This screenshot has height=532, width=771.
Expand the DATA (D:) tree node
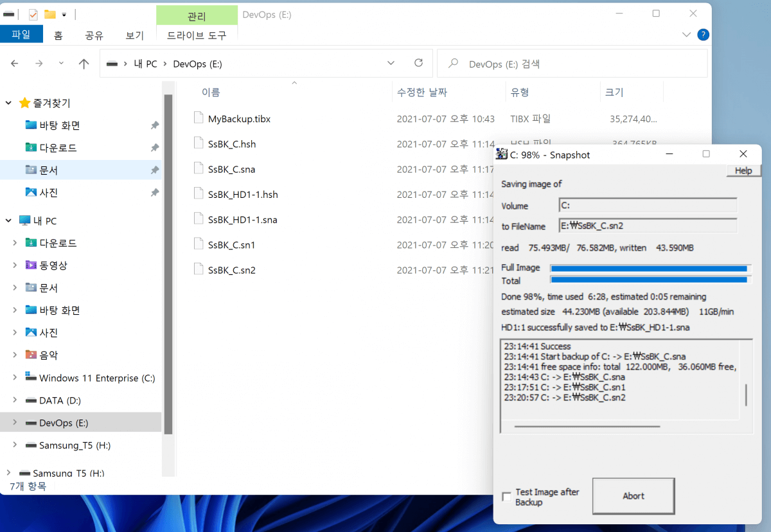15,400
